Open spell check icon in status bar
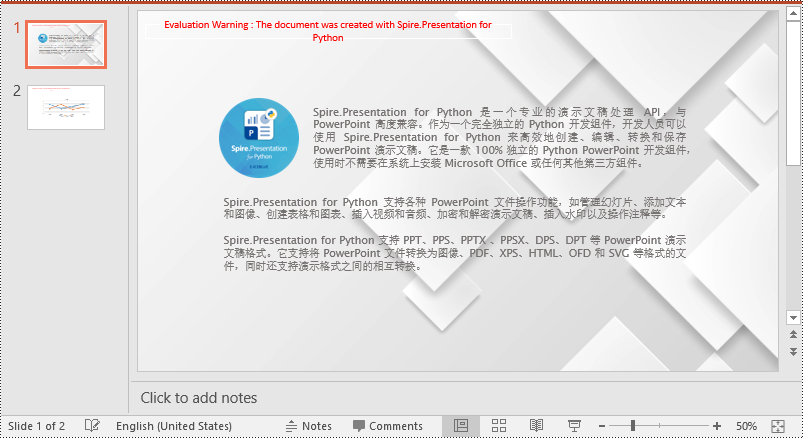Viewport: 803px width, 438px height. tap(92, 426)
